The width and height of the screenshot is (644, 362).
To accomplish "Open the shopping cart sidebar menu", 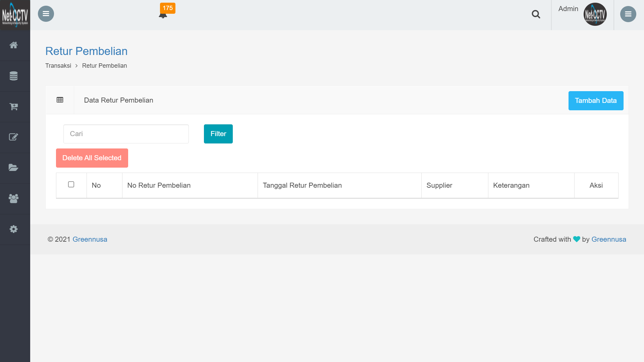I will (x=13, y=107).
